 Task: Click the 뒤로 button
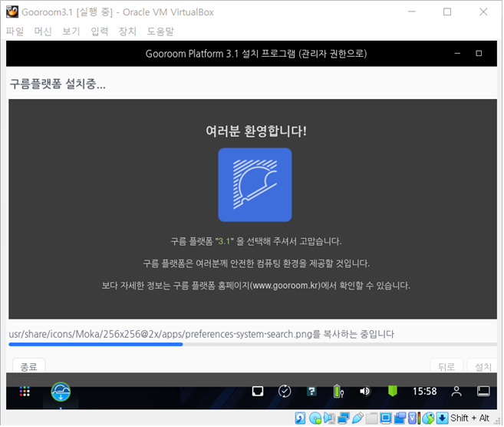pos(446,367)
